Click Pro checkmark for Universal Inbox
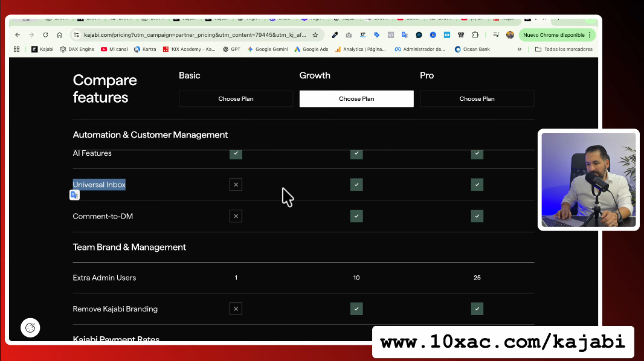The width and height of the screenshot is (644, 361). click(x=477, y=185)
